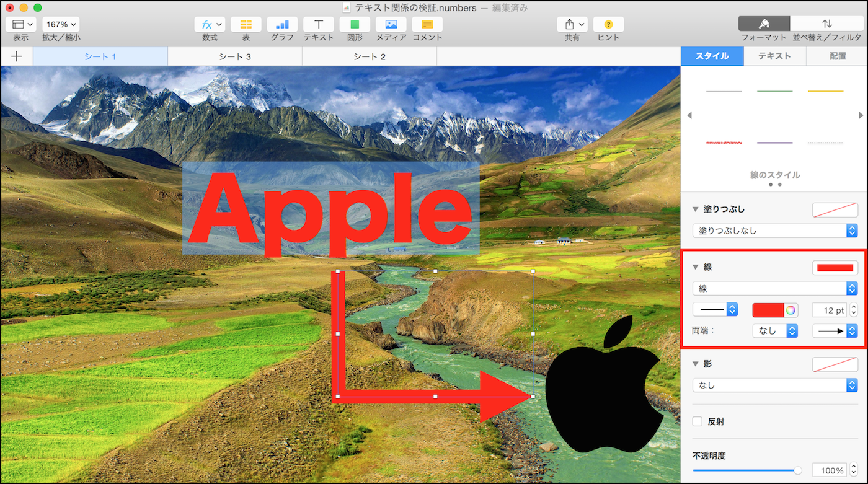Click the 線 stroke preview swatch

tap(835, 267)
